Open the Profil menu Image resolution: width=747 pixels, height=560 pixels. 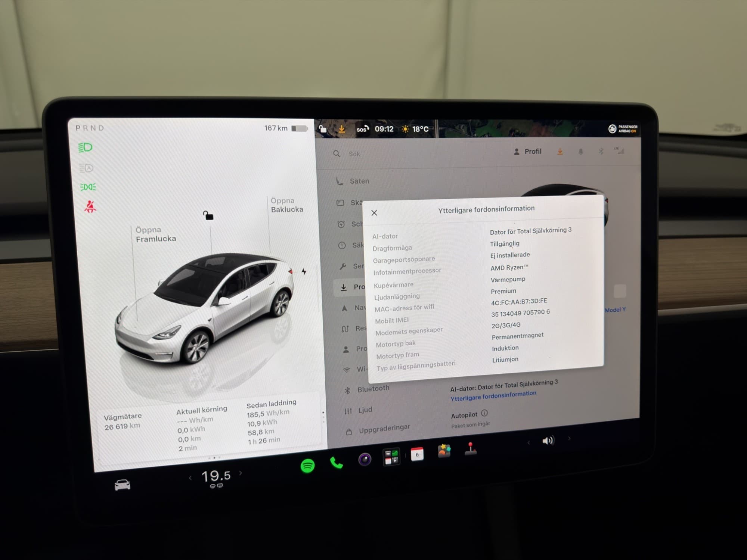[x=527, y=152]
